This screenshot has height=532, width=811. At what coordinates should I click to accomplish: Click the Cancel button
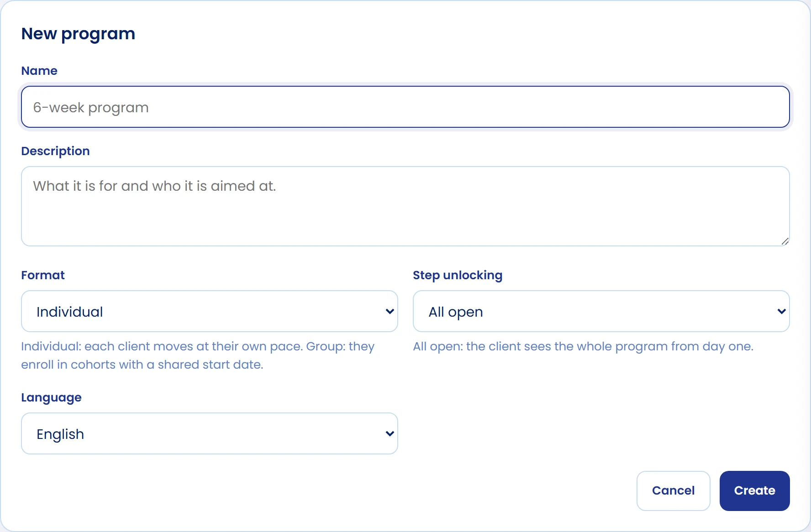674,491
